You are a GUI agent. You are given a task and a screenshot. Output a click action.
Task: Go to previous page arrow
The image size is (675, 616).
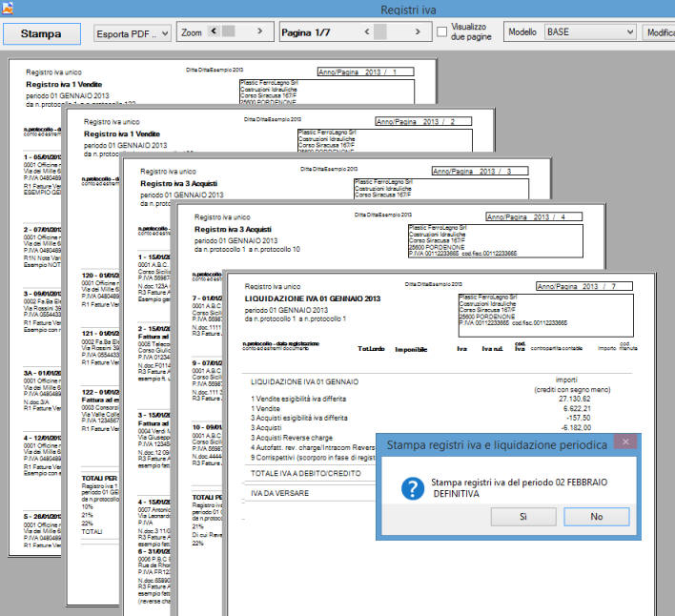pos(367,31)
